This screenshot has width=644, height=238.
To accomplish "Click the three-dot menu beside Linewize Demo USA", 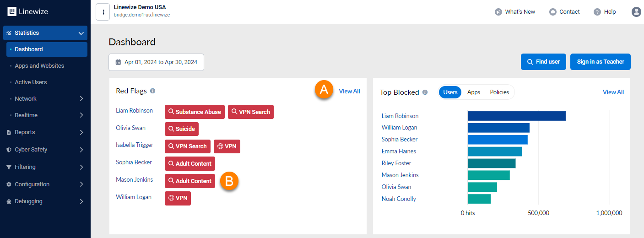I will click(x=103, y=12).
